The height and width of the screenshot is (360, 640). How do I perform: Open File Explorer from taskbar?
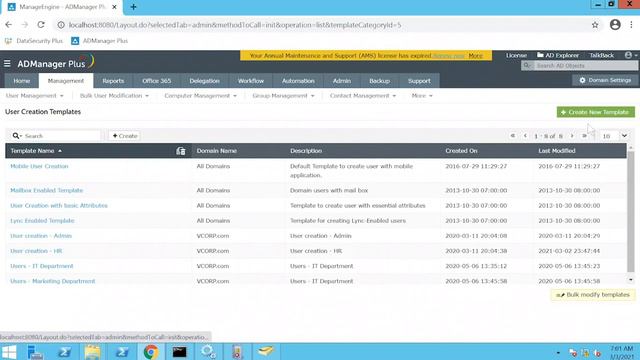click(x=93, y=351)
